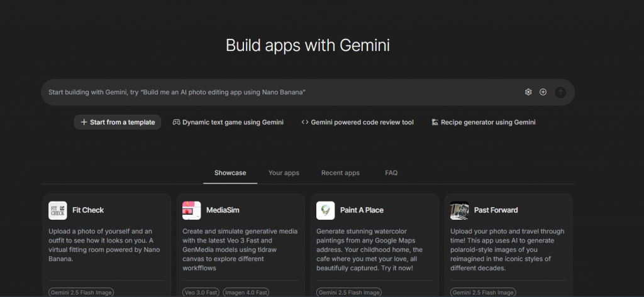This screenshot has height=297, width=644.
Task: Click the plus icon in Start from a template
Action: 84,122
